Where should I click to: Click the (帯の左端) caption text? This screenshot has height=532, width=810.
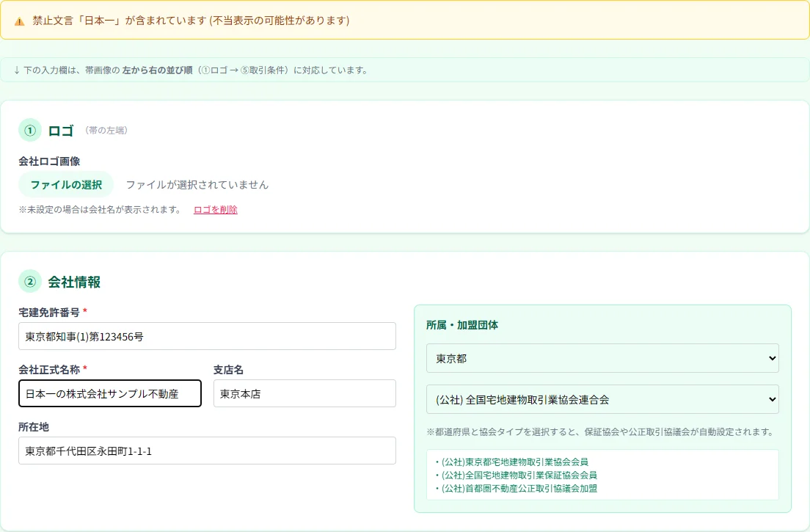[106, 130]
